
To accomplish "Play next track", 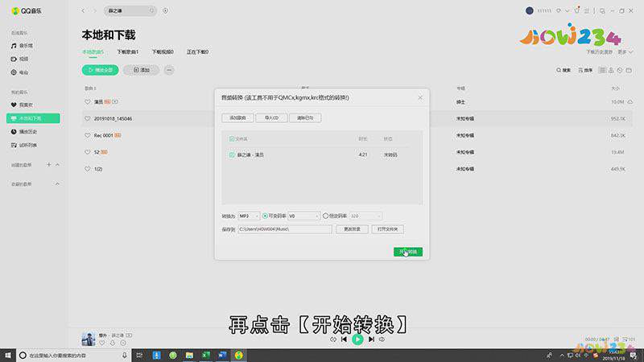I will pos(371,339).
